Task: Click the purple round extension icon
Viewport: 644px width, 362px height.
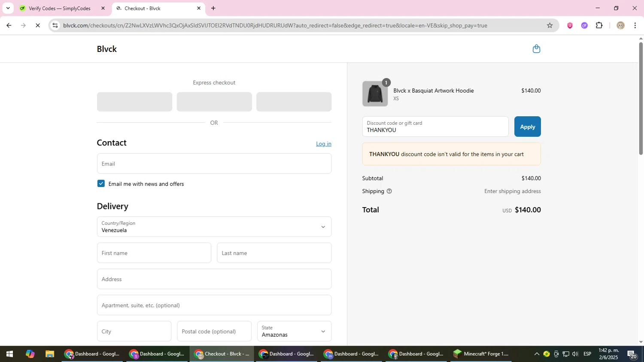Action: [x=584, y=25]
